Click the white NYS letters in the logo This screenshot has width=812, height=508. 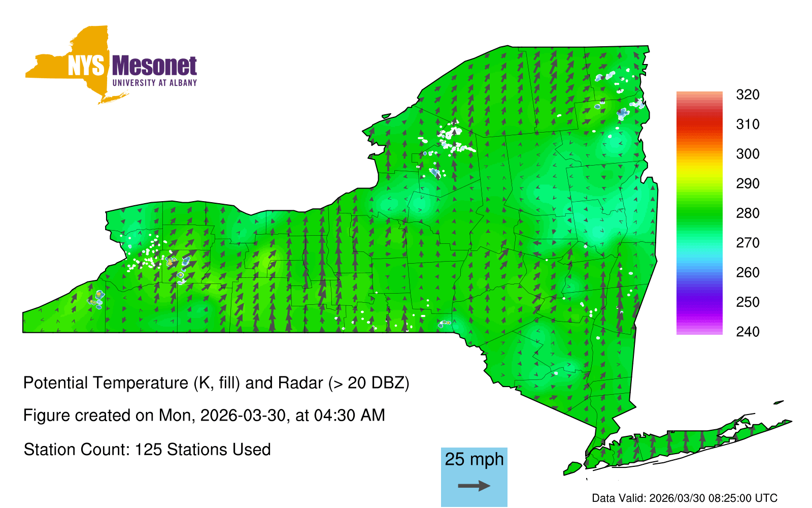pos(86,66)
